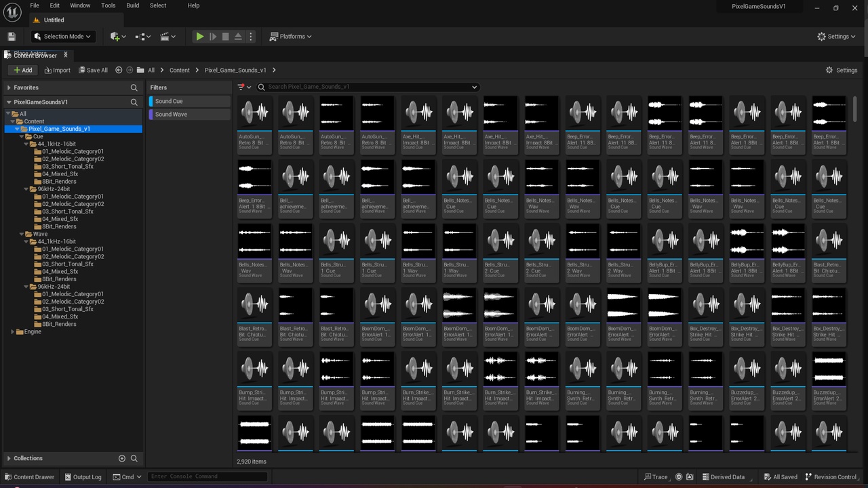This screenshot has width=868, height=488.
Task: Open Revision Control in status bar
Action: pos(831,476)
